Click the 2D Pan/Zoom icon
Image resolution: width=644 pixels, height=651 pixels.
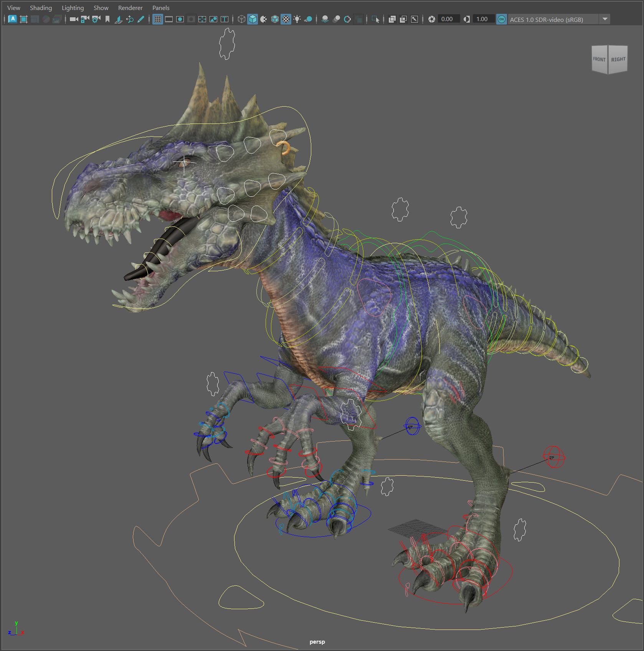click(130, 19)
